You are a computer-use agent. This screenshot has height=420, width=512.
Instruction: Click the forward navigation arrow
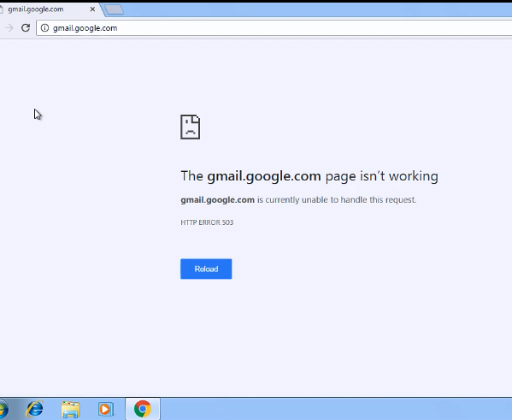click(x=9, y=27)
